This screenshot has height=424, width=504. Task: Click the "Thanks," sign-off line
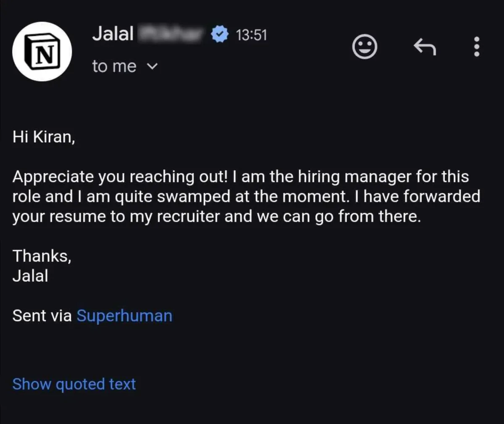(x=42, y=256)
